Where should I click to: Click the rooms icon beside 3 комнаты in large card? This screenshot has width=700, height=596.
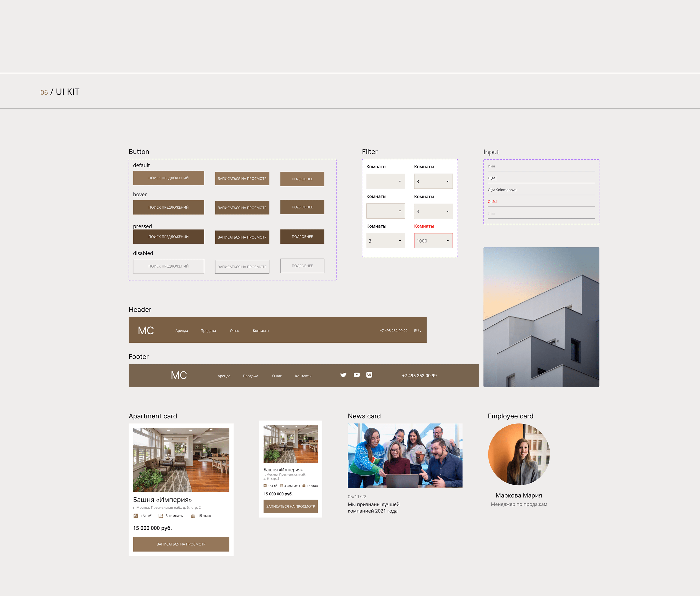pyautogui.click(x=161, y=515)
